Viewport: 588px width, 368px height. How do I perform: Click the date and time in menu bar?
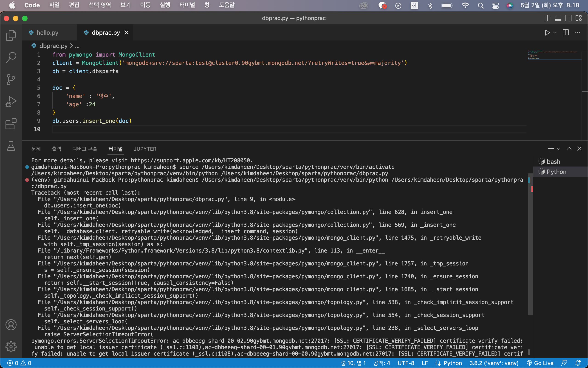(x=550, y=5)
